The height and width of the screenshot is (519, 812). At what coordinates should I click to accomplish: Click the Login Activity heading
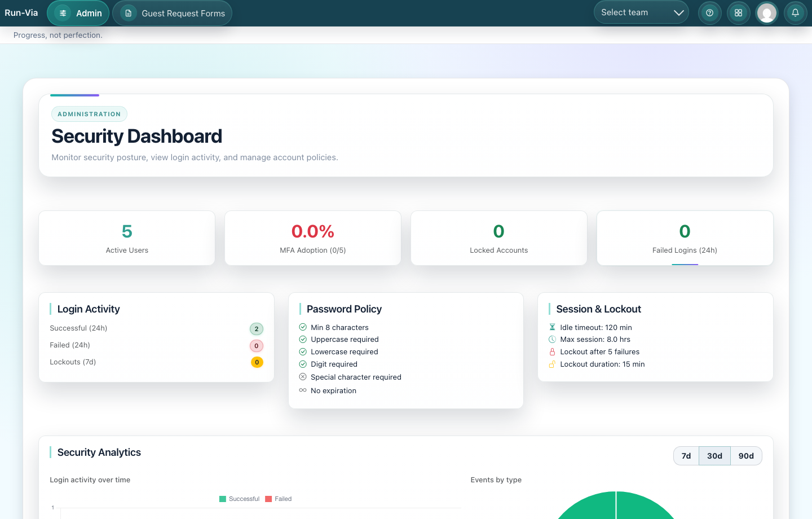pos(89,309)
